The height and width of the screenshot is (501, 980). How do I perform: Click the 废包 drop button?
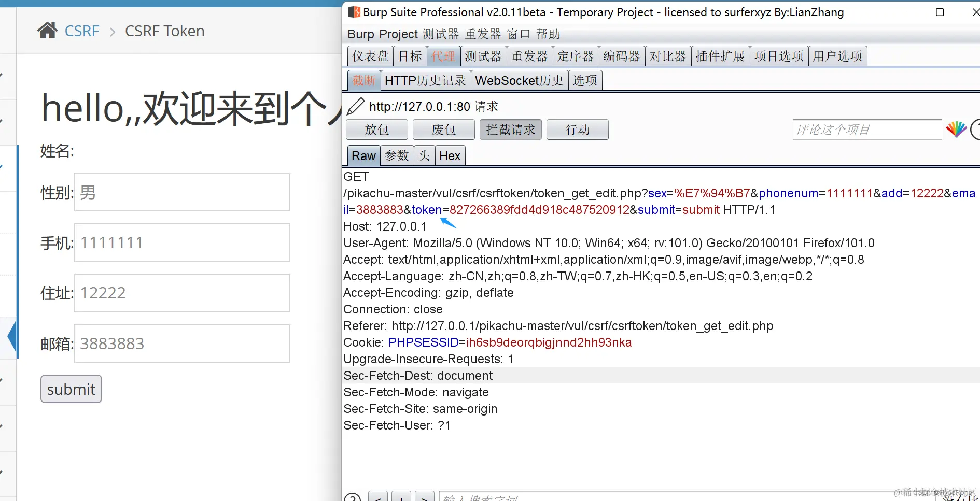(x=444, y=130)
